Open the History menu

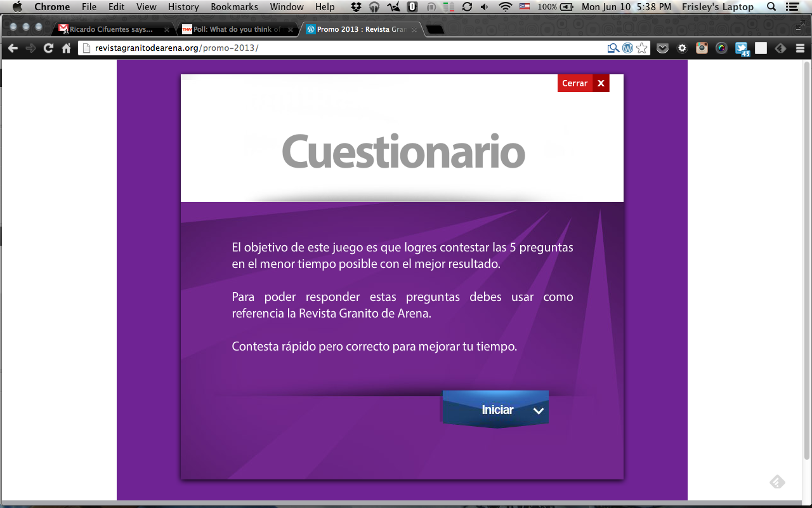pos(183,7)
